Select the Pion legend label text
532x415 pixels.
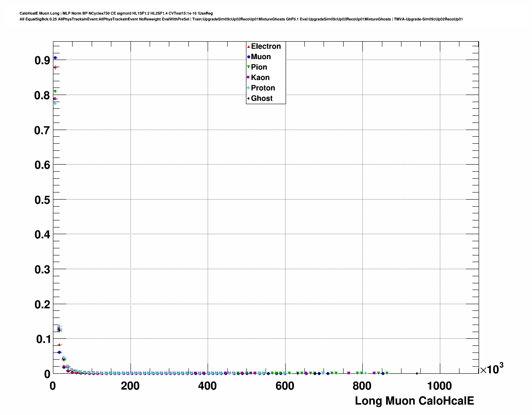pyautogui.click(x=259, y=67)
